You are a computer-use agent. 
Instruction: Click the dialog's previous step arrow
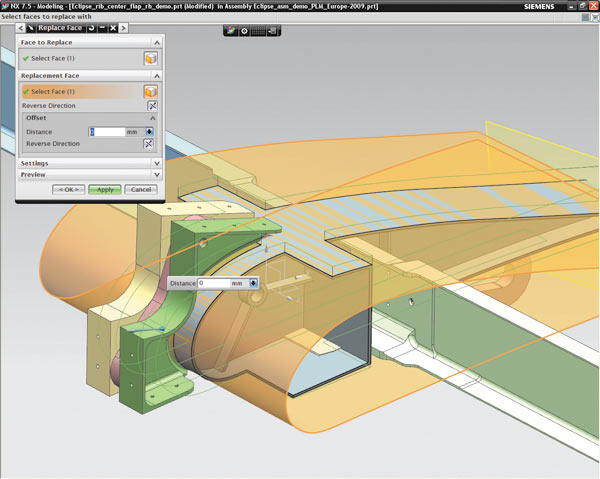(21, 27)
